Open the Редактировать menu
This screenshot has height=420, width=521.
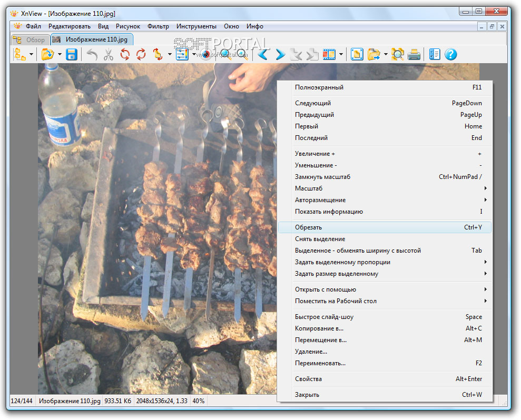70,26
